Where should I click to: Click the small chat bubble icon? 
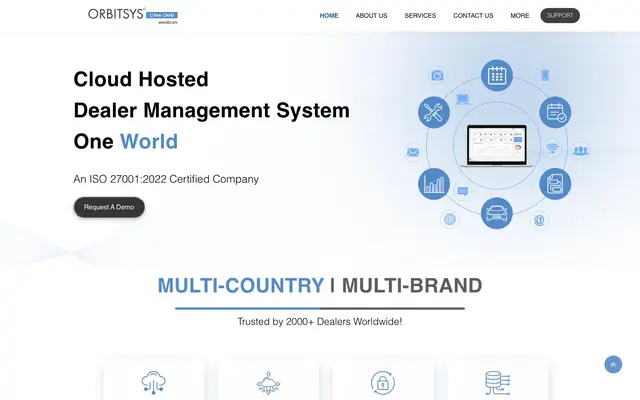click(x=462, y=191)
